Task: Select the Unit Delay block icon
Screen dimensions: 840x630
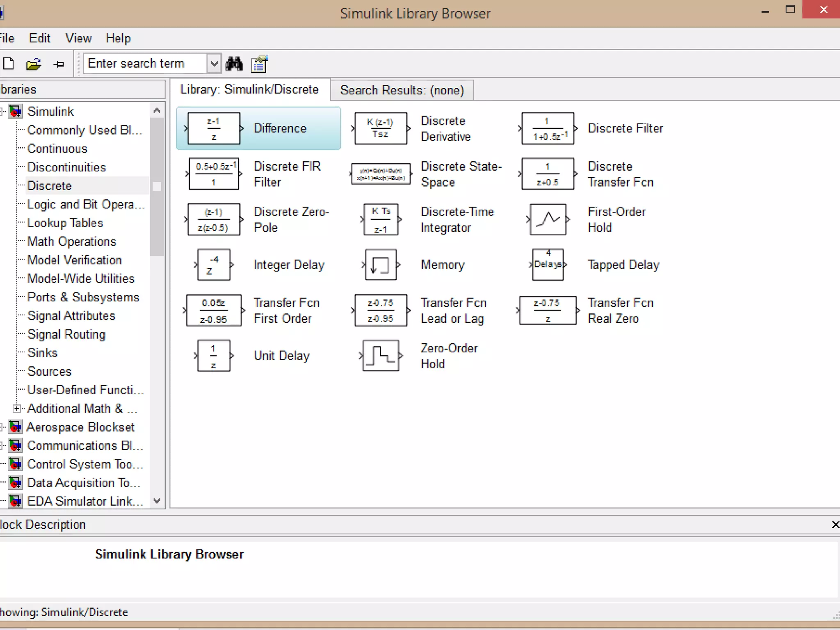Action: pyautogui.click(x=213, y=356)
